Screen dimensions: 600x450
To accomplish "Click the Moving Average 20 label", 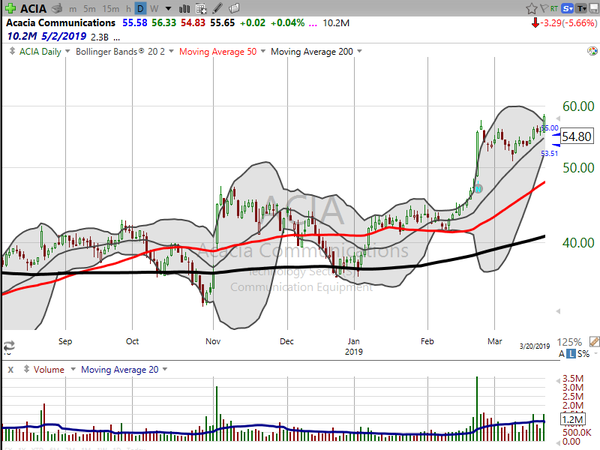I will tap(120, 370).
